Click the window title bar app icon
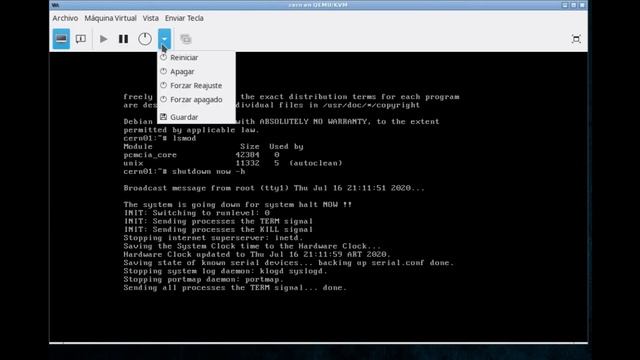640x360 pixels. click(56, 5)
